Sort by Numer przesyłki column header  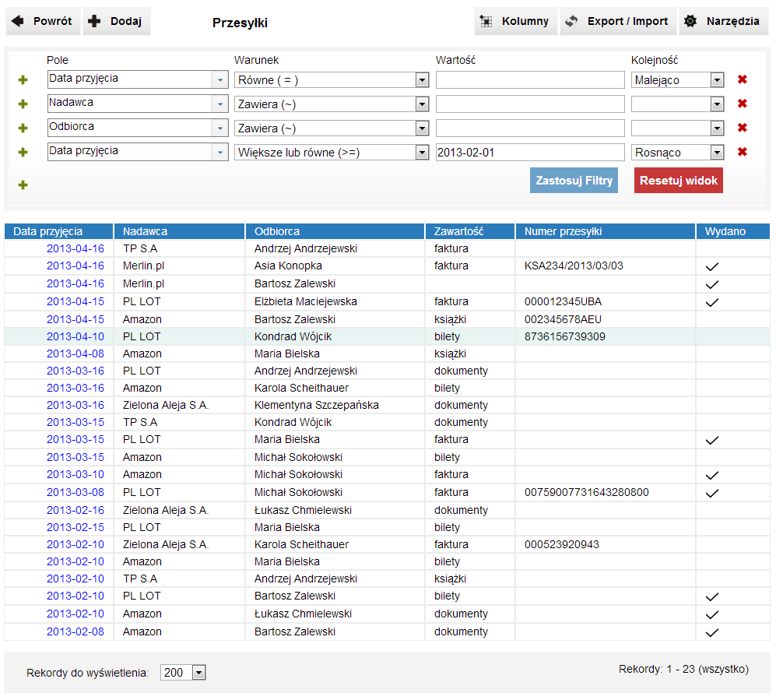pos(563,231)
